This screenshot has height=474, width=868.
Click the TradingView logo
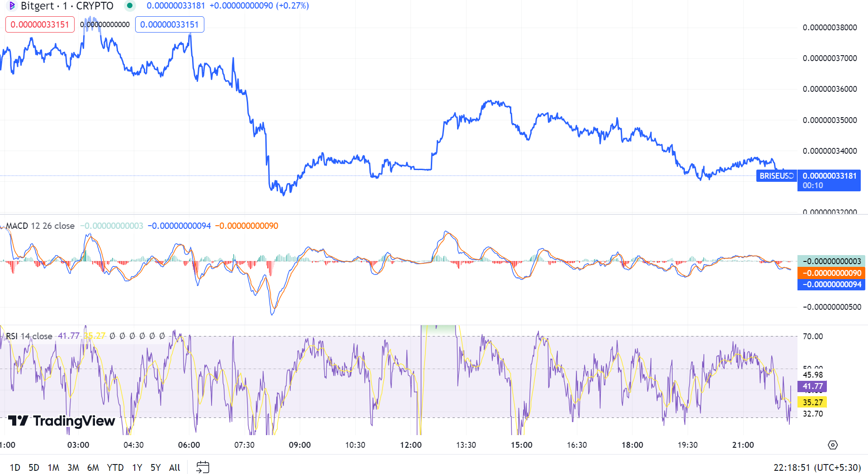[x=61, y=421]
